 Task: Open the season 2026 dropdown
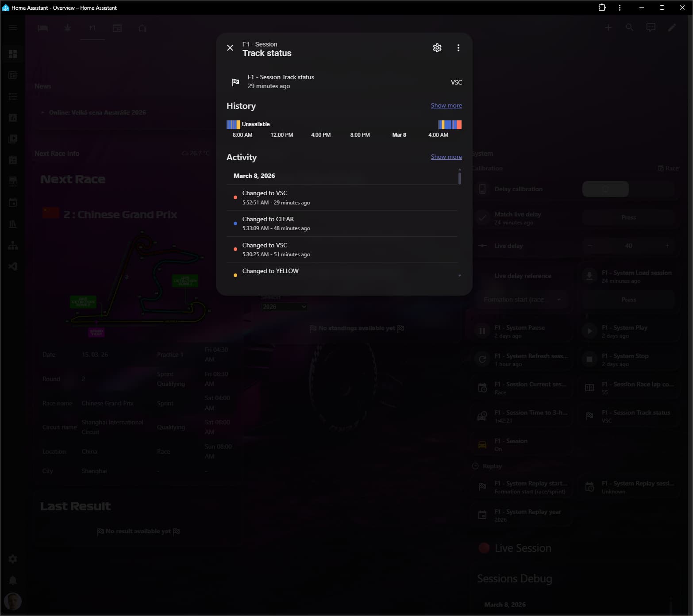284,307
